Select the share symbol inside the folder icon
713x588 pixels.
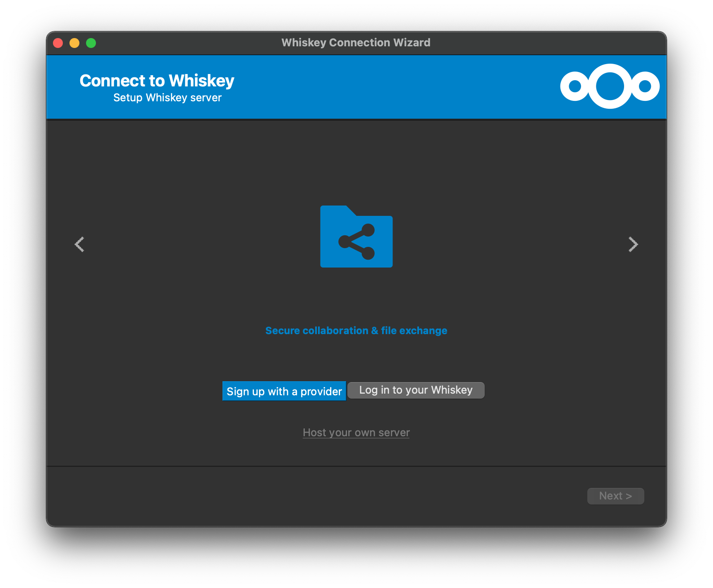[356, 241]
